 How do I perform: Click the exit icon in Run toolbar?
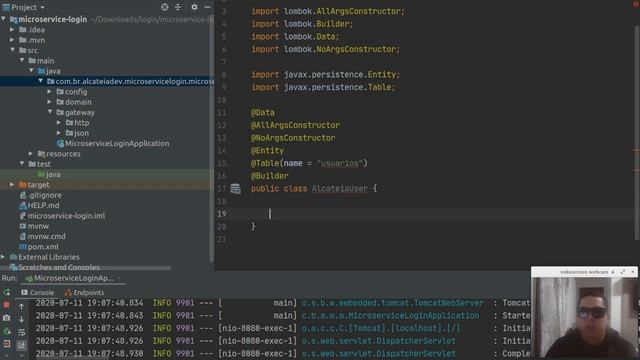tap(7, 344)
